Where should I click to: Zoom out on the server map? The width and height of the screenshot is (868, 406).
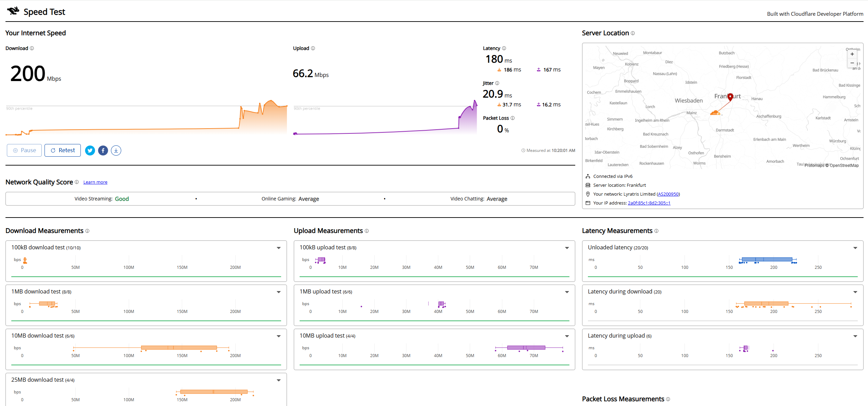point(852,63)
